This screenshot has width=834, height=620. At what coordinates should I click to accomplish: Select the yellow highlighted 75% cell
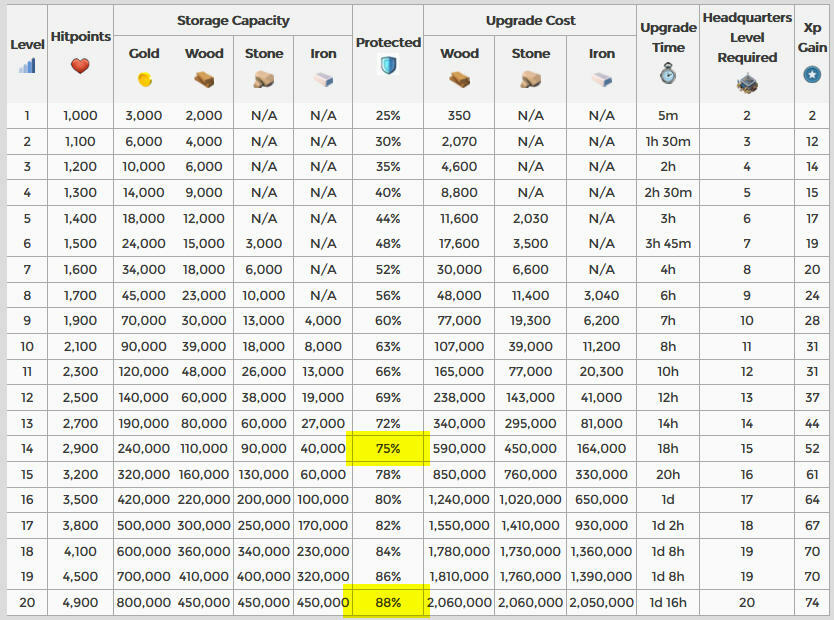388,449
